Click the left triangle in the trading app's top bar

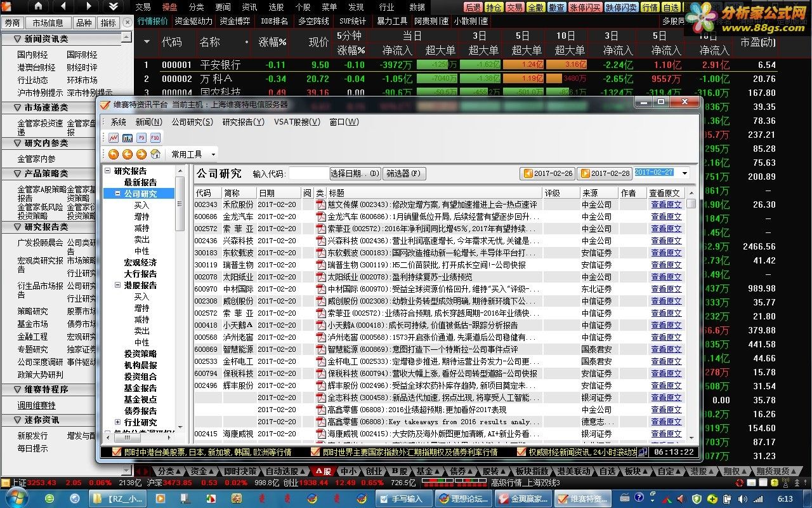click(63, 6)
